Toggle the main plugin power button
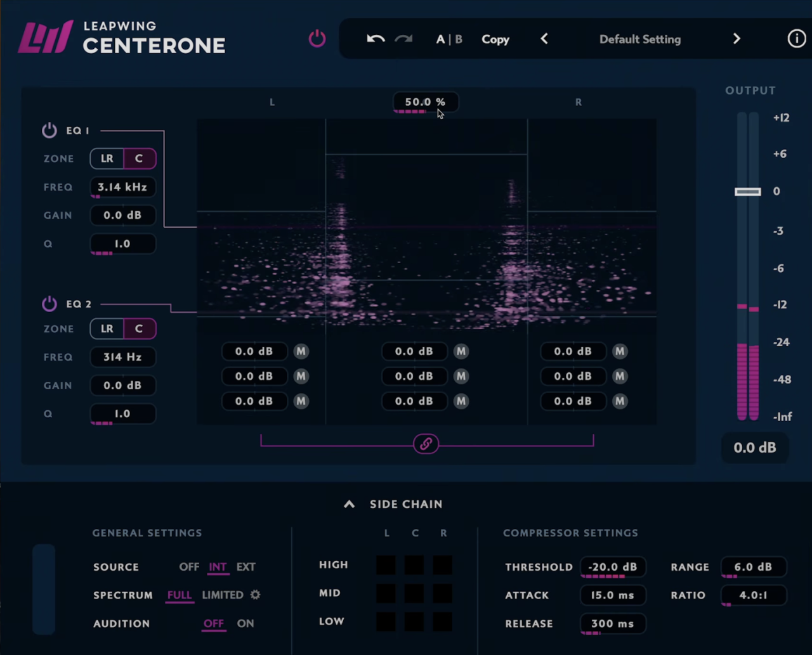812x655 pixels. (x=317, y=39)
